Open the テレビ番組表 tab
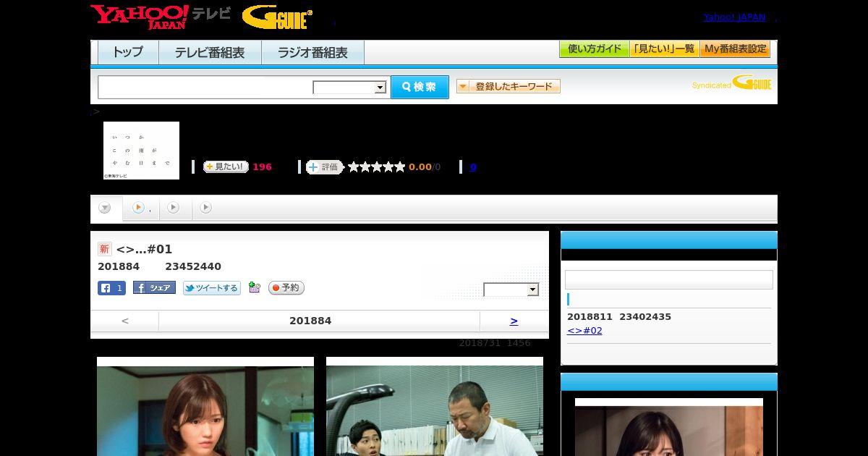The image size is (868, 456). [x=210, y=53]
